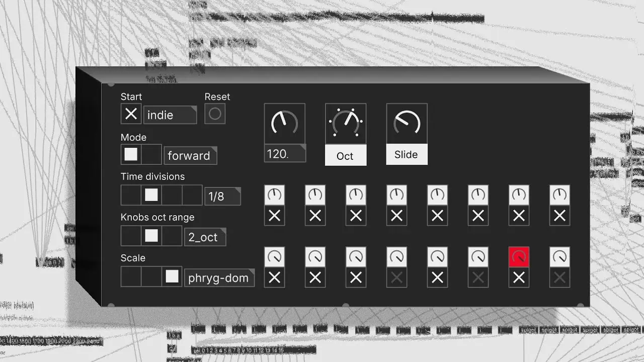Click the first knob in the top sequencer row
This screenshot has height=362, width=644.
(274, 195)
